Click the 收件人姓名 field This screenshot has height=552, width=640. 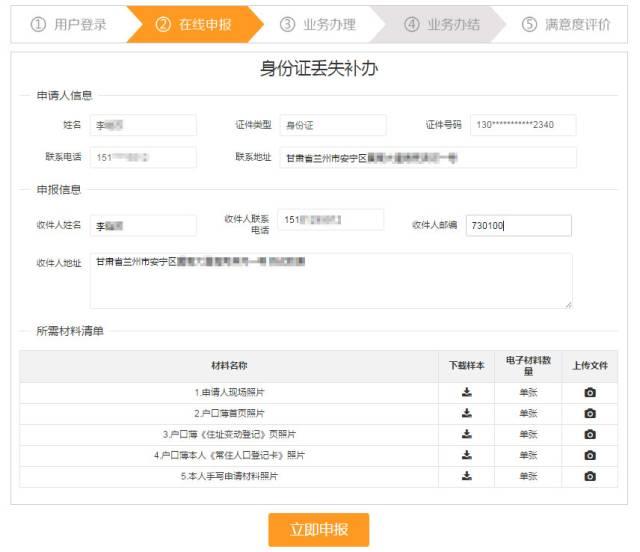coord(143,226)
